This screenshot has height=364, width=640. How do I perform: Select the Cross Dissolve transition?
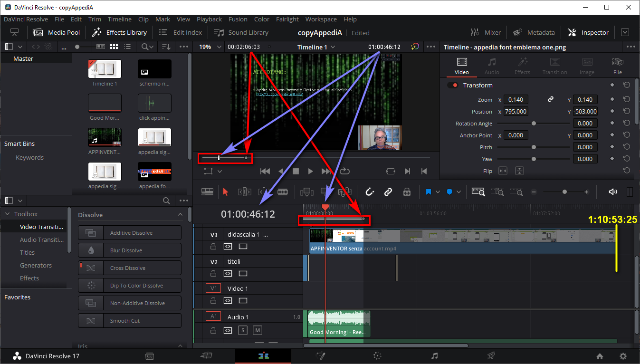pos(130,268)
